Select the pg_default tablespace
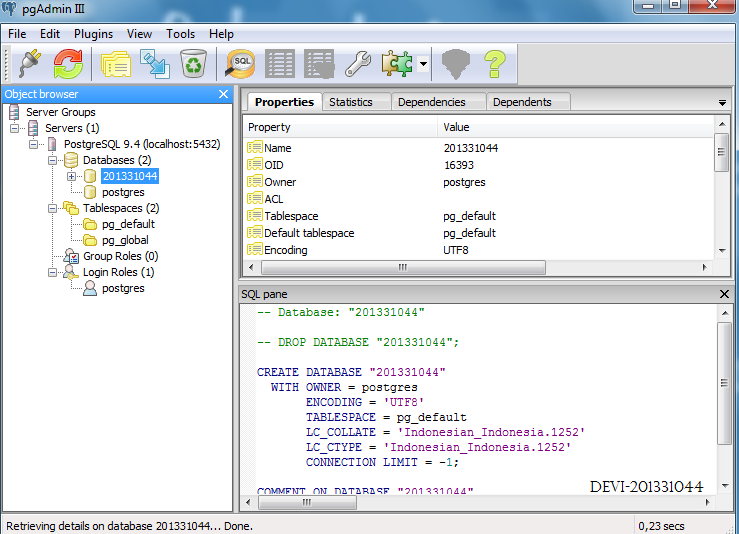The image size is (739, 534). click(x=128, y=224)
